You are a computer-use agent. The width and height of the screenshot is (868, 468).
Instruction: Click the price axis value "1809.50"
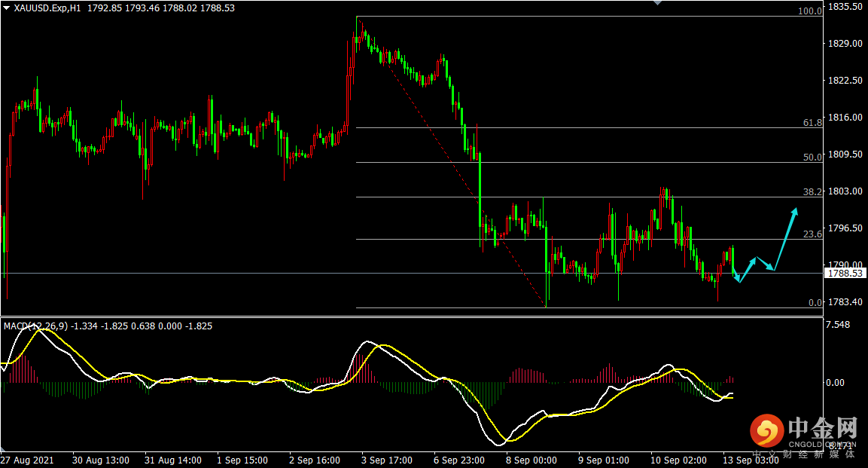845,154
